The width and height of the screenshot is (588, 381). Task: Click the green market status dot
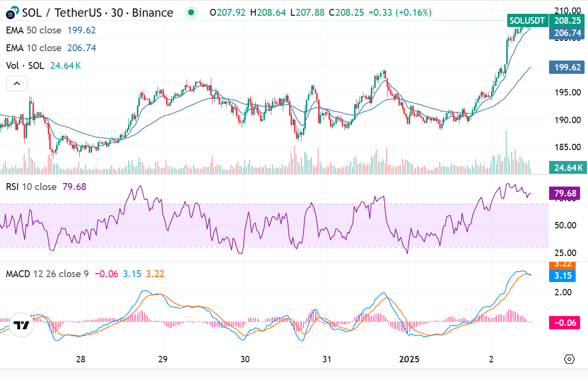coord(191,13)
